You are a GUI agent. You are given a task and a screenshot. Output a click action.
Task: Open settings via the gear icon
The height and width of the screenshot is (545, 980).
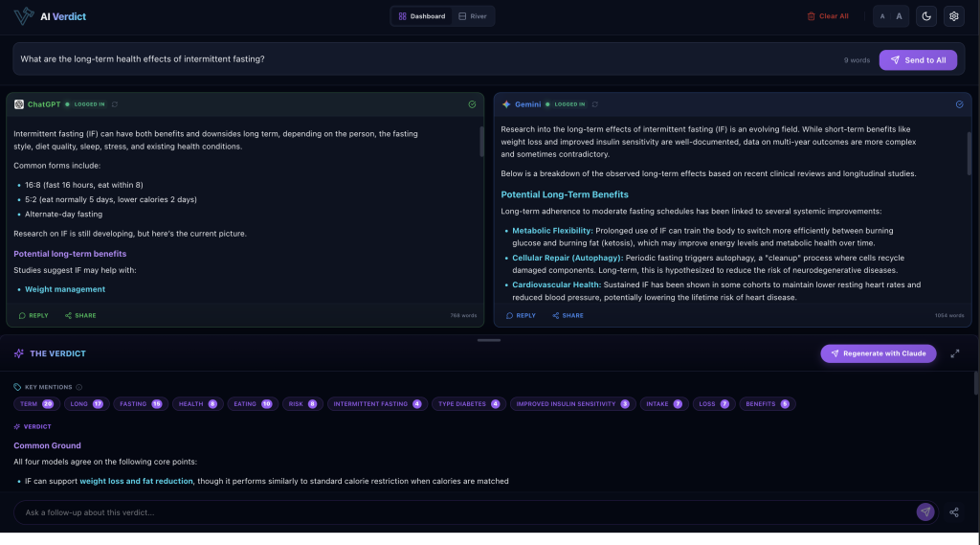(x=954, y=16)
